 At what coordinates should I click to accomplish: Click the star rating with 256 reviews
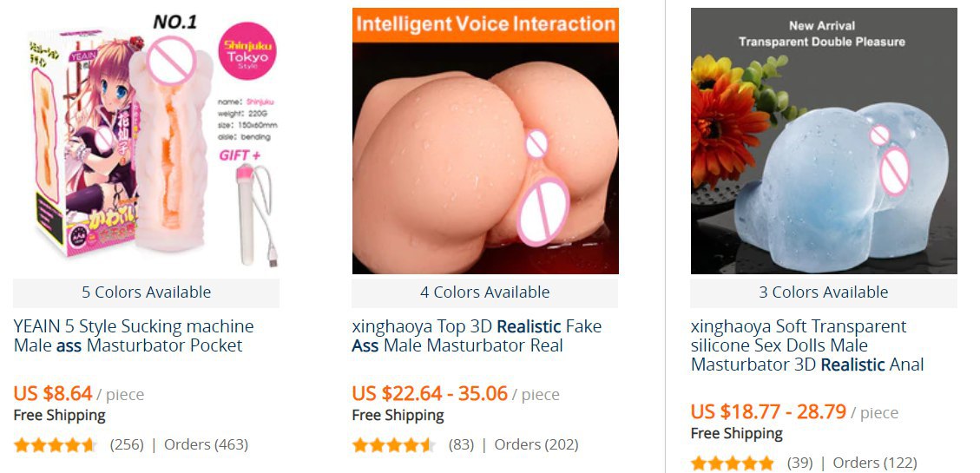tap(55, 445)
